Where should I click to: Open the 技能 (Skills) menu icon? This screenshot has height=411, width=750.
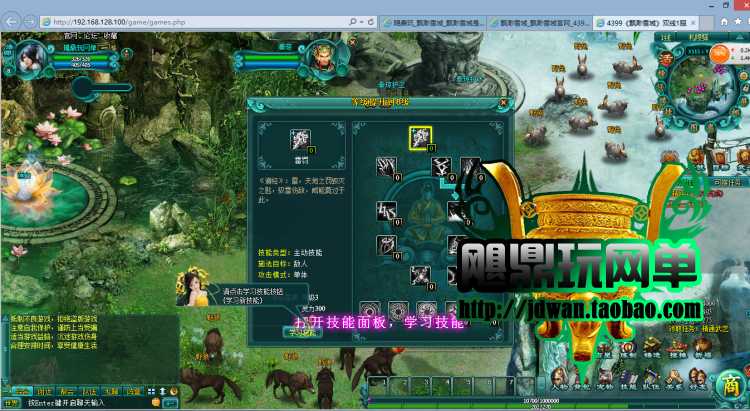(x=630, y=378)
